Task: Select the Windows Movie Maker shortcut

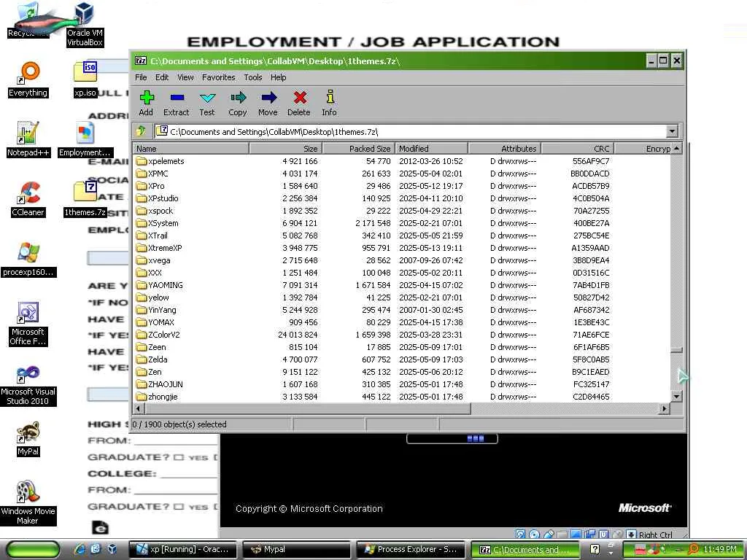Action: (x=28, y=503)
